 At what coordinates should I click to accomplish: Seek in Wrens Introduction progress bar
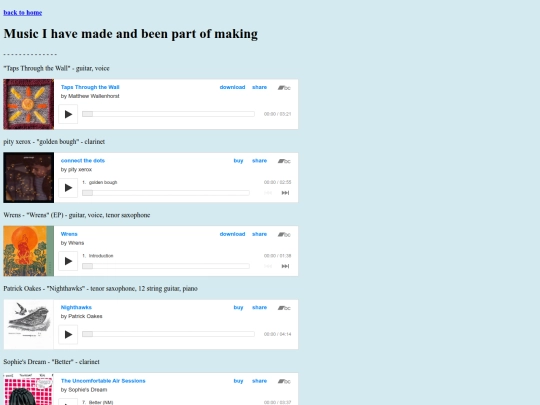pyautogui.click(x=166, y=266)
